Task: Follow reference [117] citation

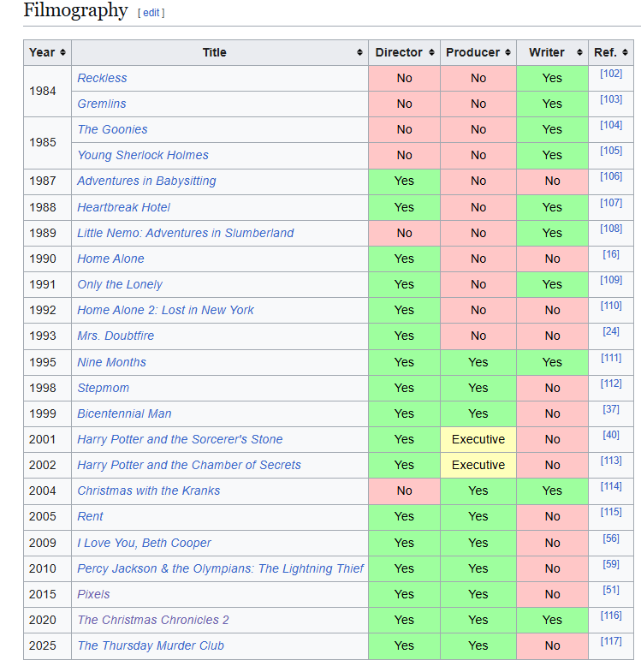Action: pos(611,641)
